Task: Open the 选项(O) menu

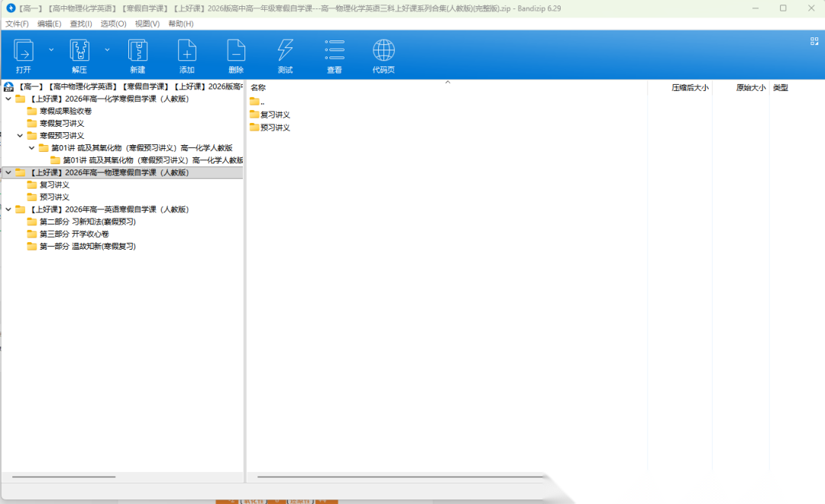Action: coord(113,24)
